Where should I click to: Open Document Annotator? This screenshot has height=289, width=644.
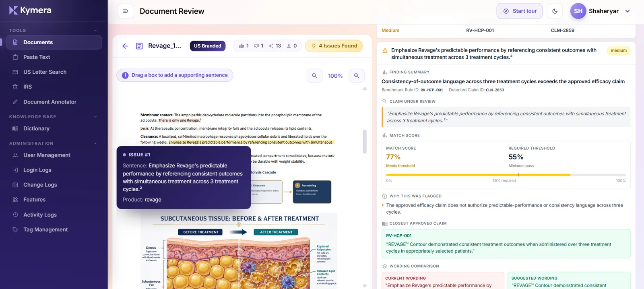coord(54,102)
